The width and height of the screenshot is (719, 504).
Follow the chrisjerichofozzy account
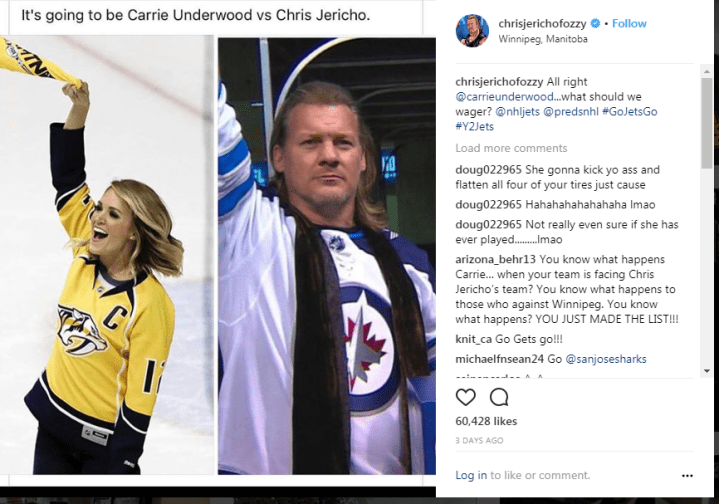tap(629, 23)
